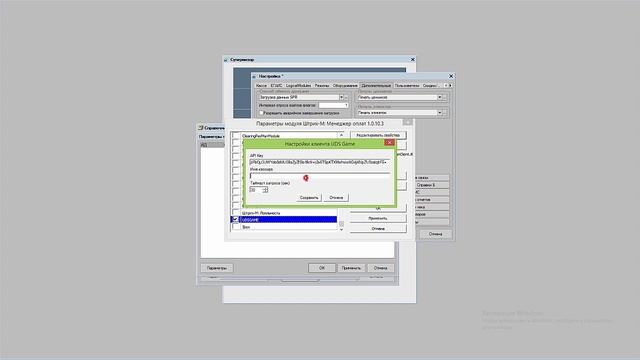Click Отмена in the Настройка window
640x360 pixels.
click(435, 234)
